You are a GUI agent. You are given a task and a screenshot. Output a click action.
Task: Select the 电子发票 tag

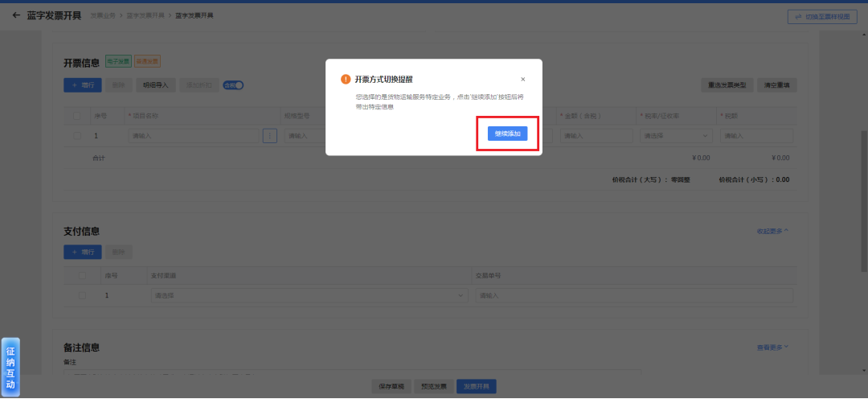click(x=118, y=61)
